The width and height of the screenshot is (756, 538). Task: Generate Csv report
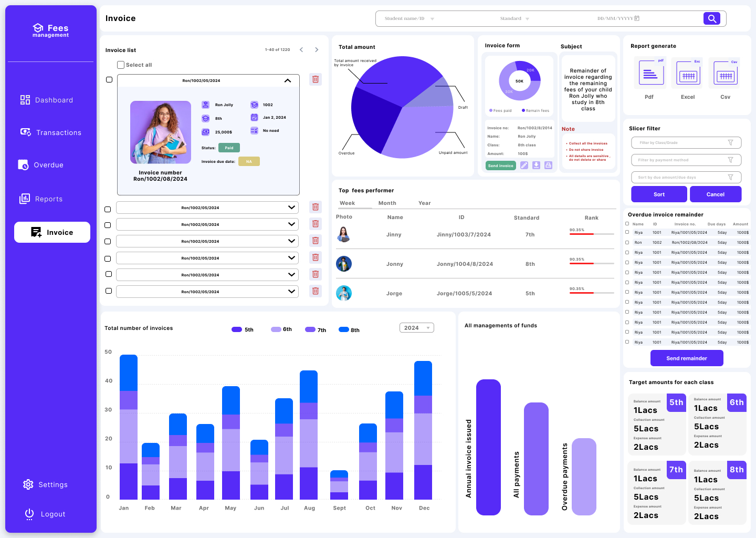tap(724, 74)
